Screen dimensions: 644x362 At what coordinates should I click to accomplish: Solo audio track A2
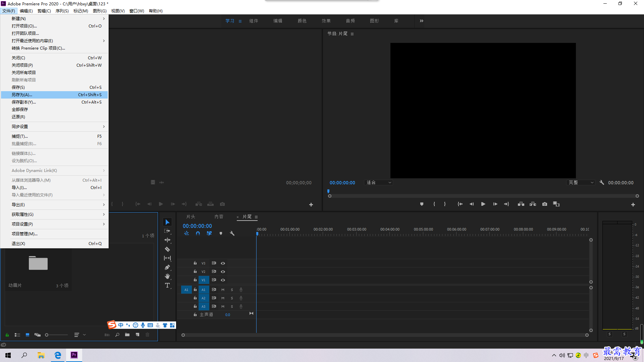(x=232, y=298)
